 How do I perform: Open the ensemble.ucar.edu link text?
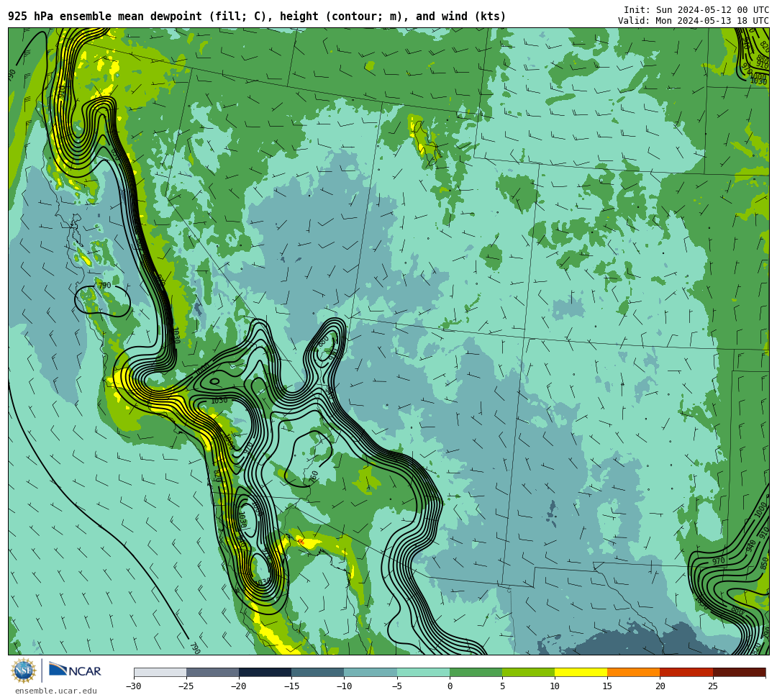click(56, 691)
